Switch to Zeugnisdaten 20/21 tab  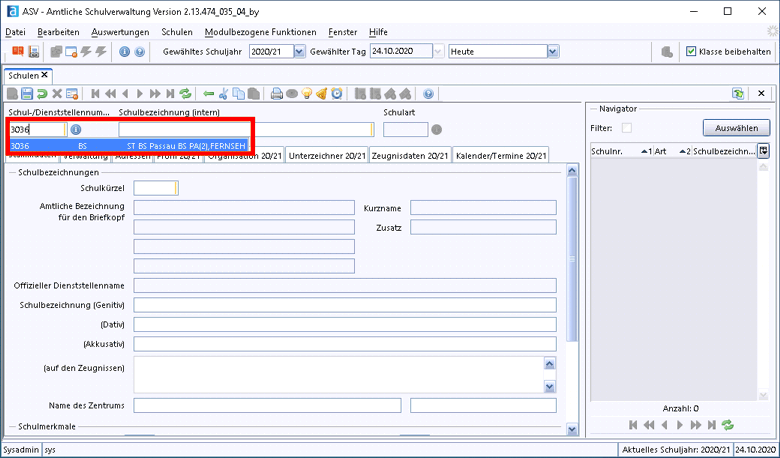click(410, 155)
